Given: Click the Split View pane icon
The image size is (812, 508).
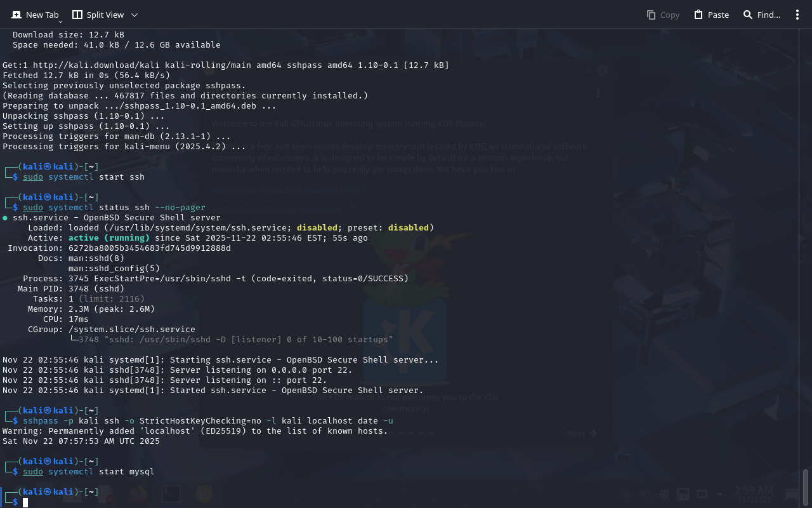Looking at the screenshot, I should click(x=77, y=15).
